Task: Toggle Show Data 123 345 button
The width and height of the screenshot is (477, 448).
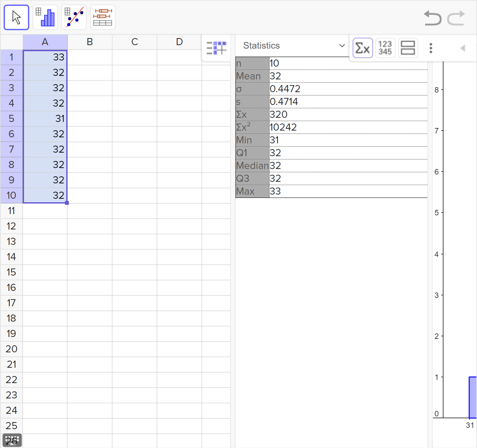Action: (x=385, y=48)
